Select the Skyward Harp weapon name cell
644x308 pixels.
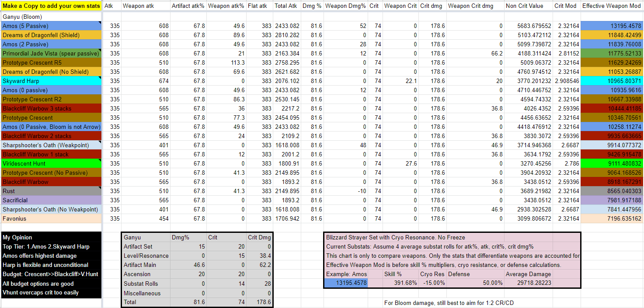click(51, 81)
